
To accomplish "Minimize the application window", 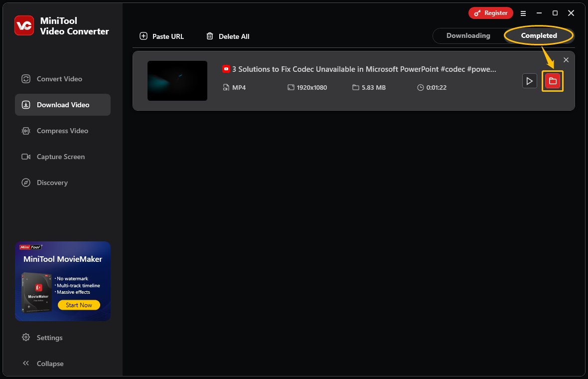I will [x=539, y=13].
